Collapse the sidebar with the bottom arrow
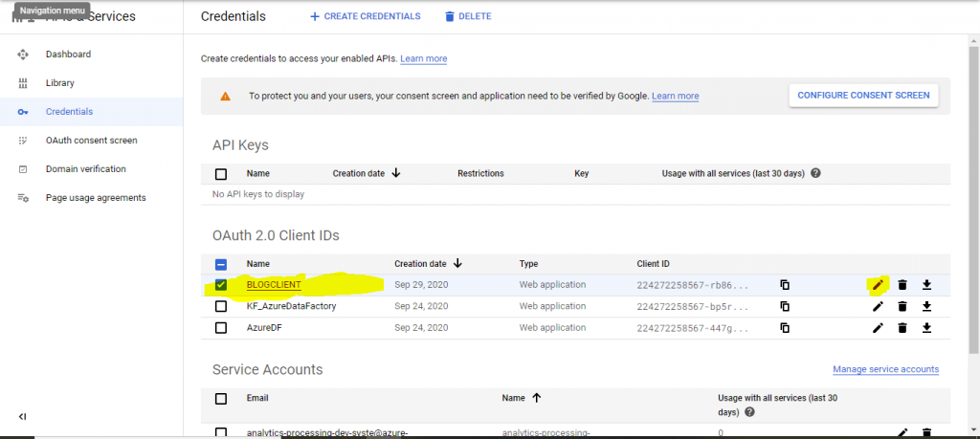 (23, 416)
